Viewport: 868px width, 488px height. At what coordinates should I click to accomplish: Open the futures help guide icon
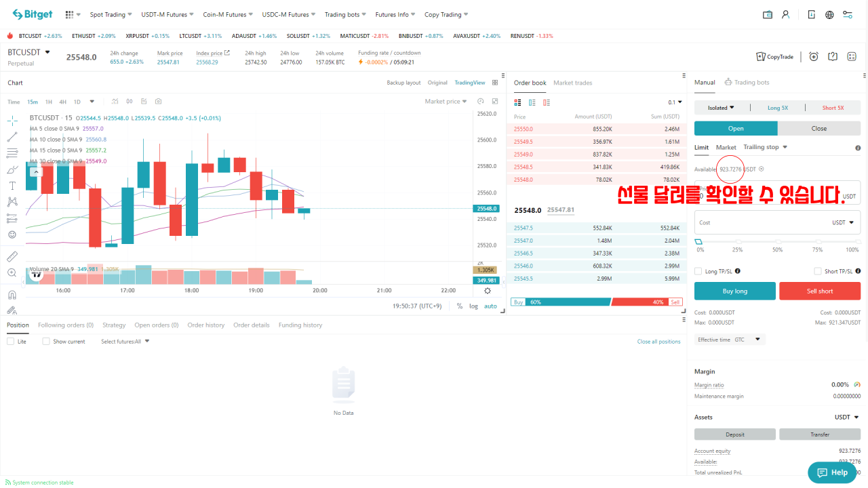click(x=833, y=56)
